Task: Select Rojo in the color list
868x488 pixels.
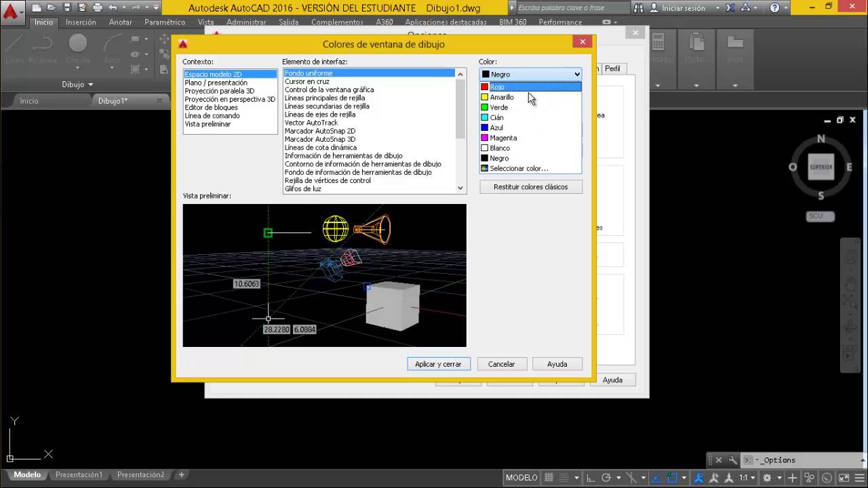Action: pyautogui.click(x=530, y=87)
